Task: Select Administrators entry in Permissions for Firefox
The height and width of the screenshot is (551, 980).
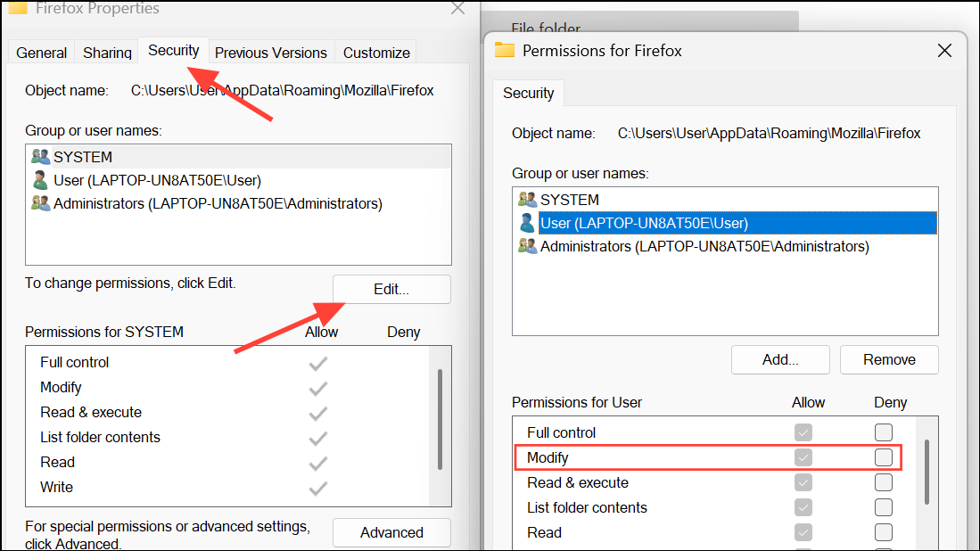Action: pos(725,246)
